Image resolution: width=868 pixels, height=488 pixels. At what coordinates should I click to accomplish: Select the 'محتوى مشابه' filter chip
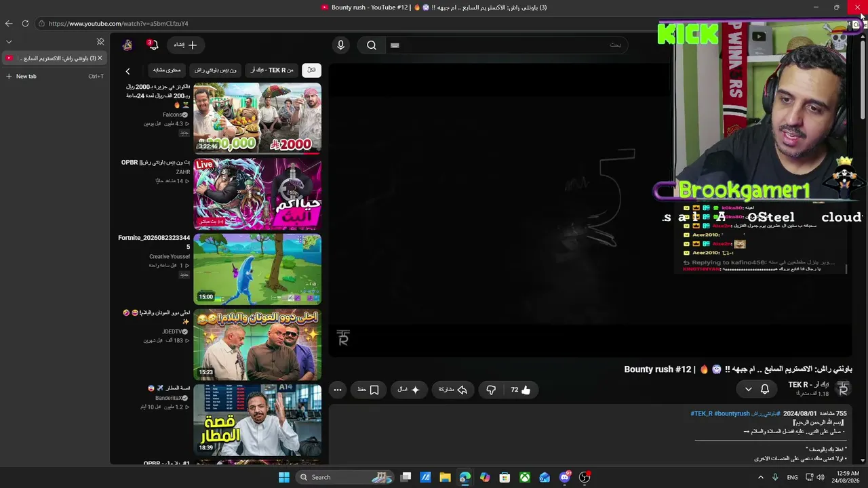[x=167, y=70]
